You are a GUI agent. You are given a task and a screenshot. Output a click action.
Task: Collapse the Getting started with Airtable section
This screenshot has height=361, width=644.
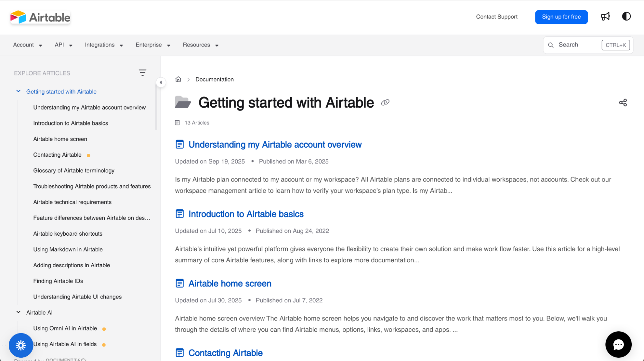pyautogui.click(x=18, y=91)
